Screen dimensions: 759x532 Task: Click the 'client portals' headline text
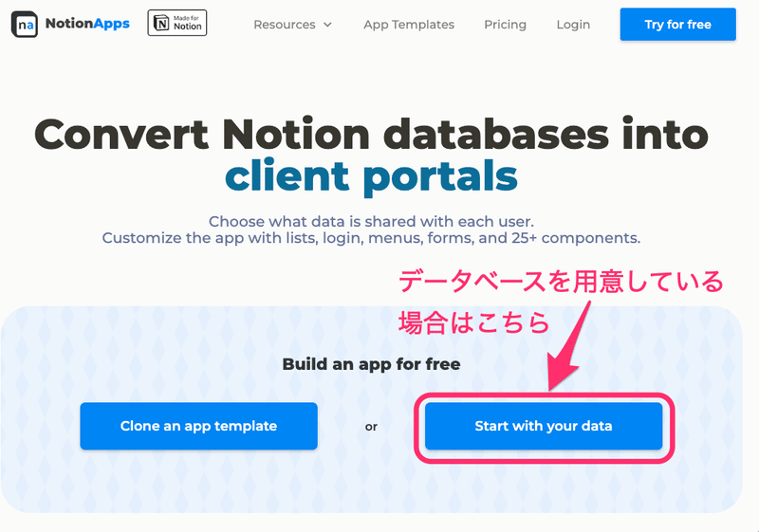coord(371,176)
